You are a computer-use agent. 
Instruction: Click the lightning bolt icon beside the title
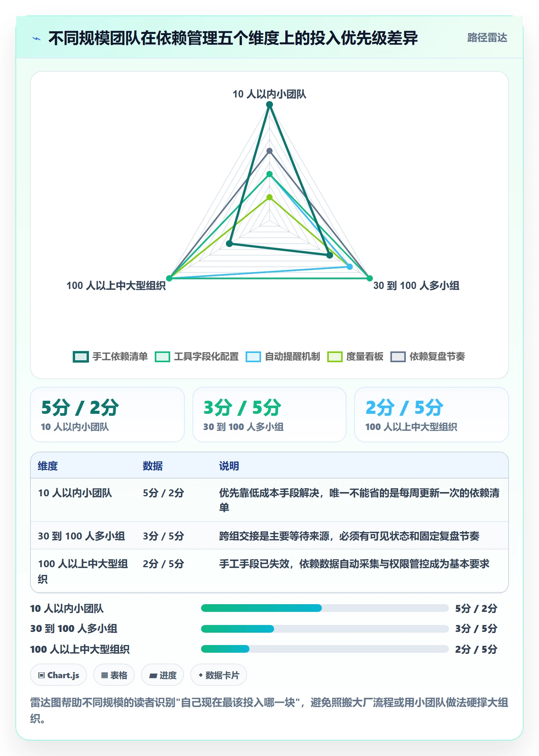[x=37, y=39]
